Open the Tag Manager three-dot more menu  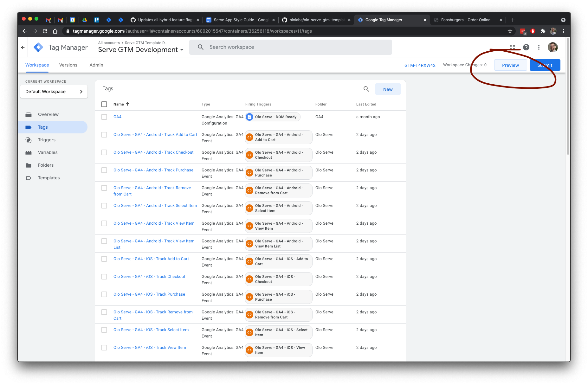pos(539,47)
